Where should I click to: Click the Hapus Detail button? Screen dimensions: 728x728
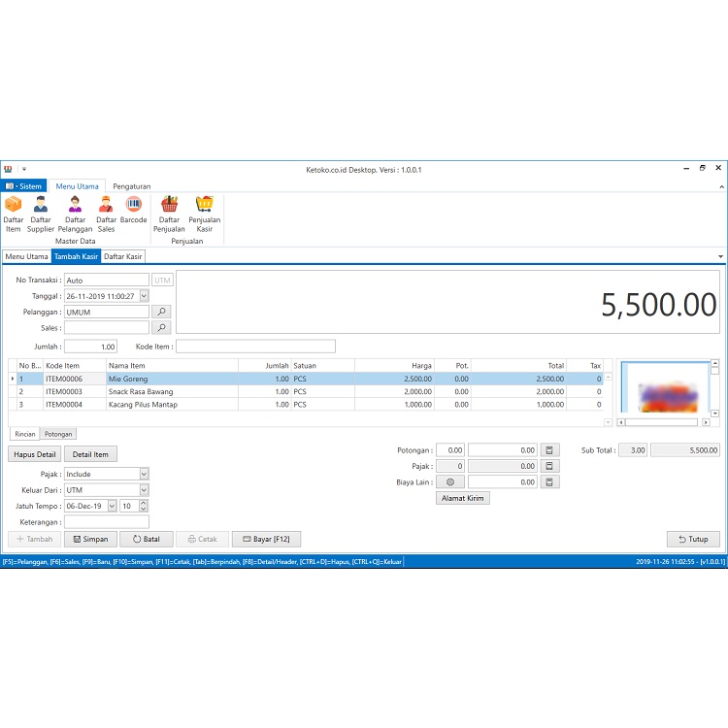pyautogui.click(x=34, y=454)
